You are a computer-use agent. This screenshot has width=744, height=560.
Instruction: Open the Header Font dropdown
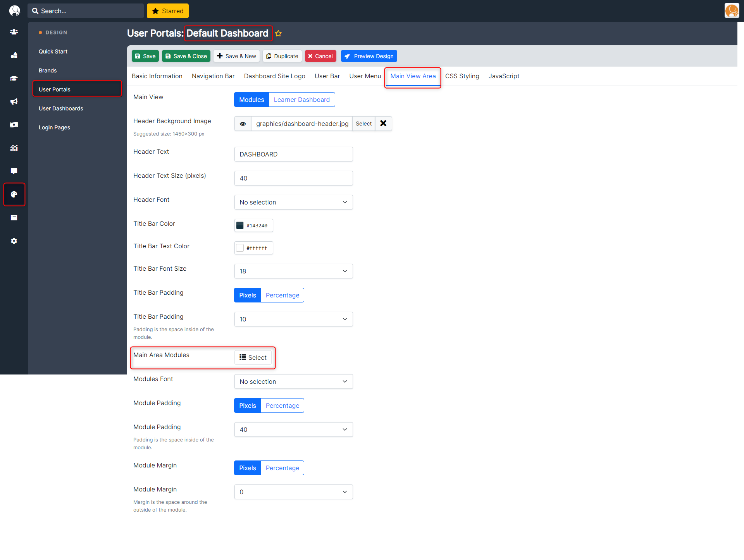click(293, 202)
